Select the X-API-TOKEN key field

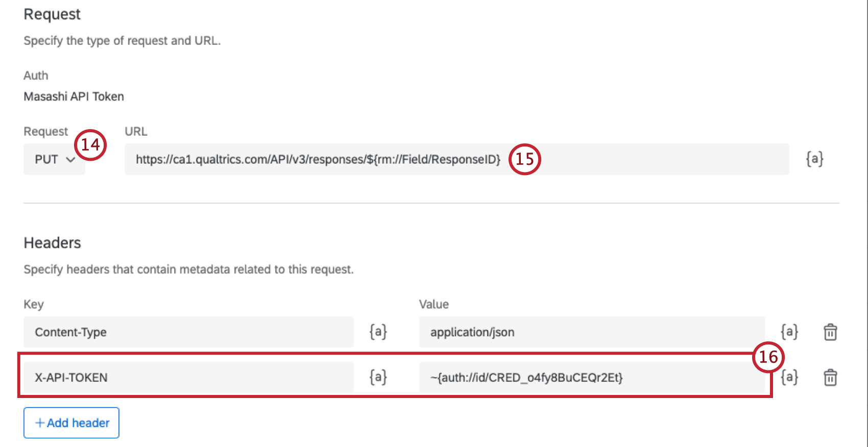pos(189,378)
